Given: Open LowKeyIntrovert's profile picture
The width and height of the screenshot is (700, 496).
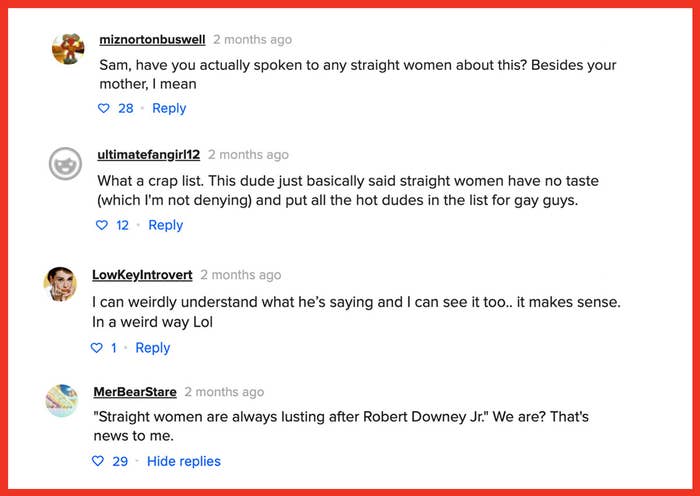Looking at the screenshot, I should tap(60, 284).
